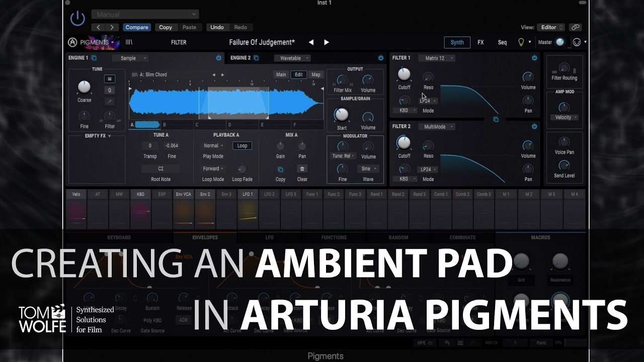The height and width of the screenshot is (362, 644).
Task: Open Filter 2 MultiMode type dropdown
Action: click(436, 127)
